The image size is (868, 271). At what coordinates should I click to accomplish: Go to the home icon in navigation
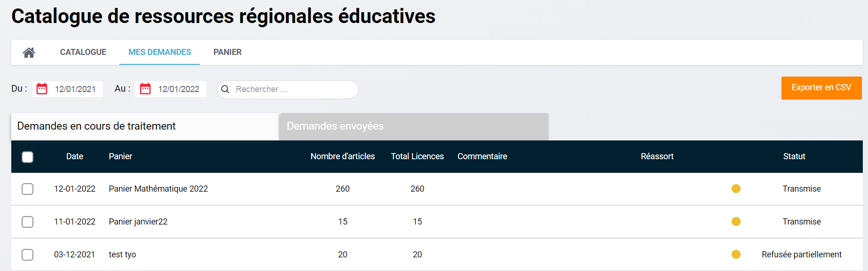coord(29,53)
